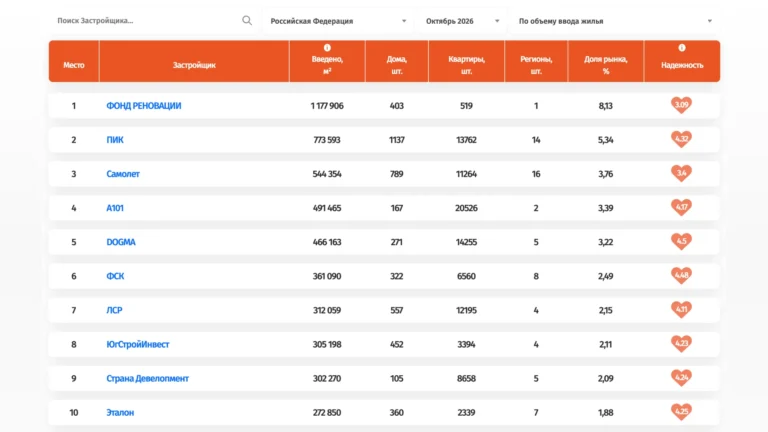Click market share 2,49
768x432 pixels.
click(605, 276)
